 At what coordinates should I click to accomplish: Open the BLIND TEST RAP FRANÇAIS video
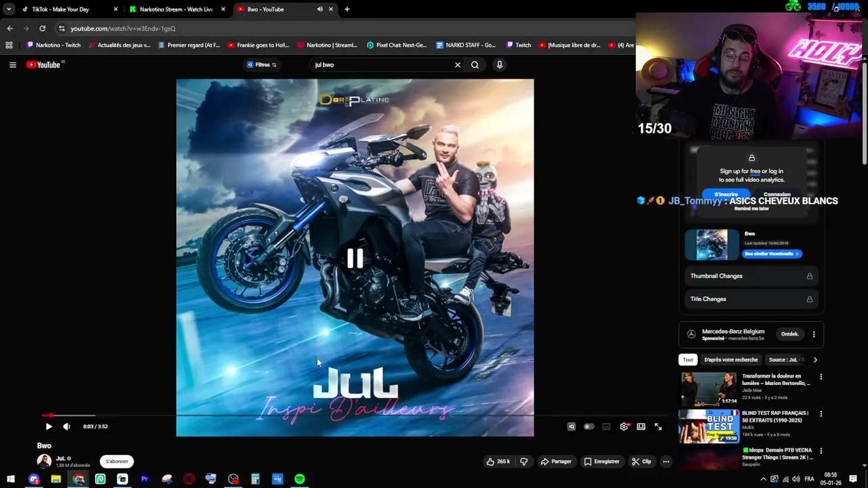pos(709,426)
